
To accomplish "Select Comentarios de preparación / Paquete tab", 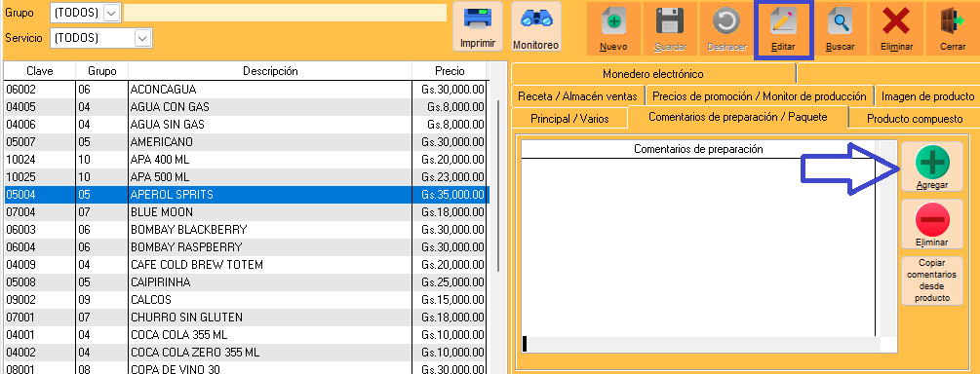I will 738,117.
